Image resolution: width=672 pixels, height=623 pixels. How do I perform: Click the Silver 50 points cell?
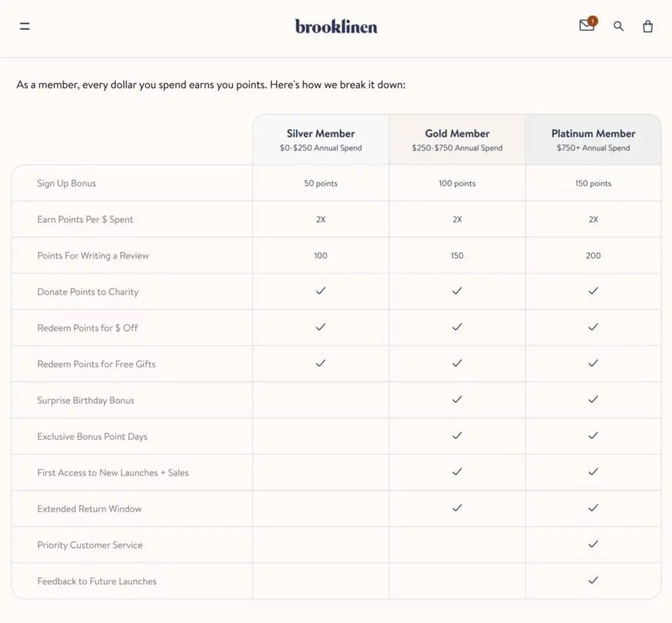pyautogui.click(x=320, y=184)
